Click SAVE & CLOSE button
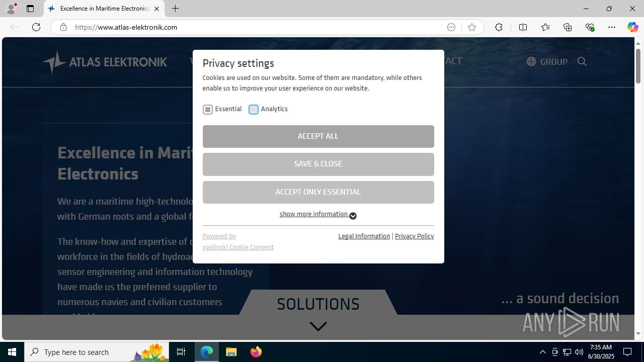Viewport: 644px width, 362px height. [318, 164]
